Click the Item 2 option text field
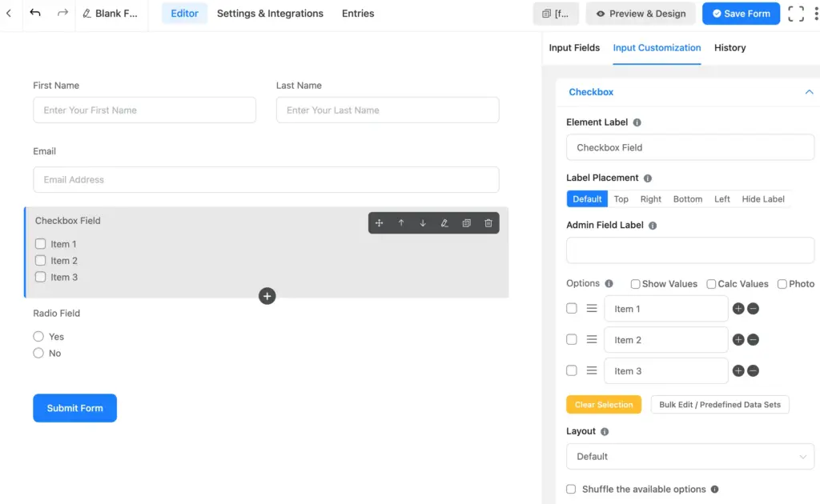Image resolution: width=820 pixels, height=504 pixels. 665,339
